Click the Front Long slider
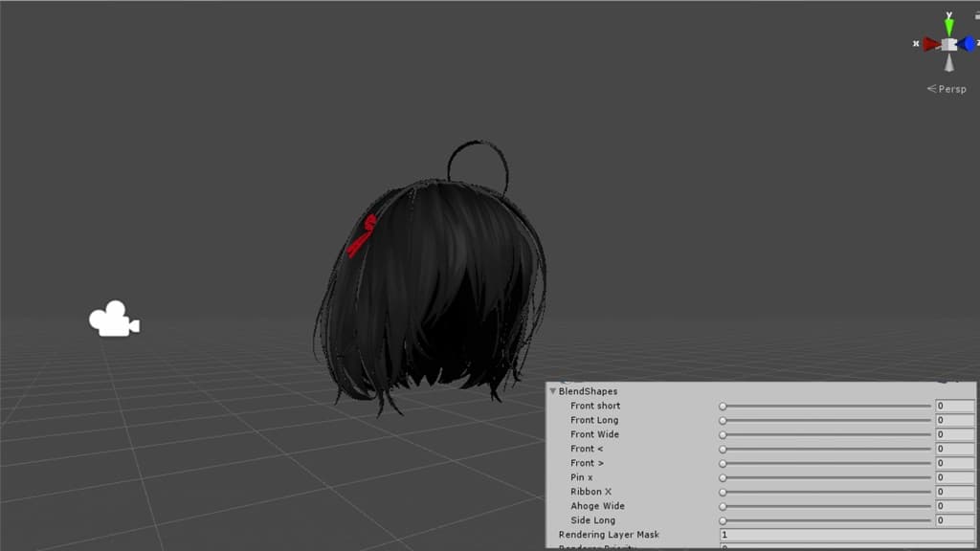This screenshot has height=551, width=980. [825, 421]
